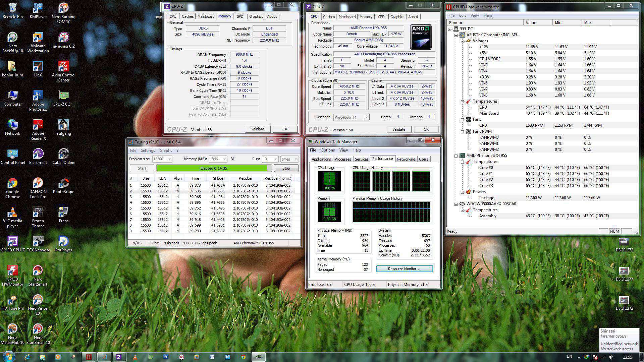This screenshot has width=644, height=362.
Task: Click the Windows Start orb
Action: click(8, 357)
